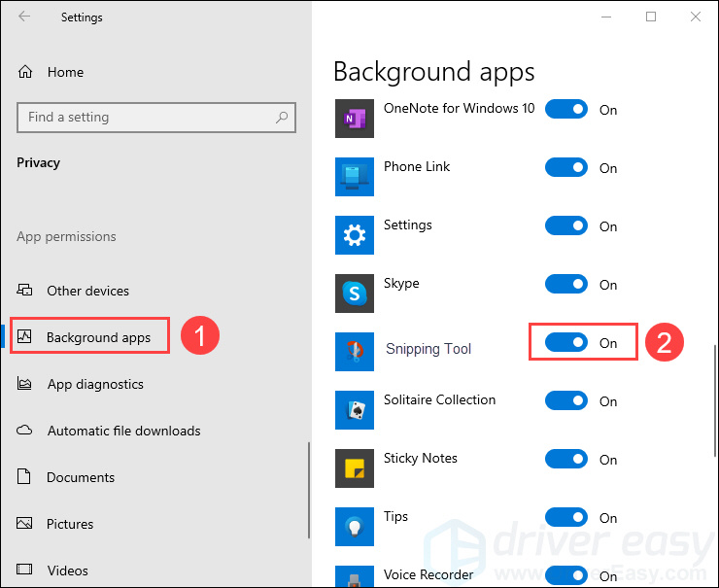This screenshot has height=588, width=719.
Task: Turn off Snipping Tool background toggle
Action: (x=565, y=342)
